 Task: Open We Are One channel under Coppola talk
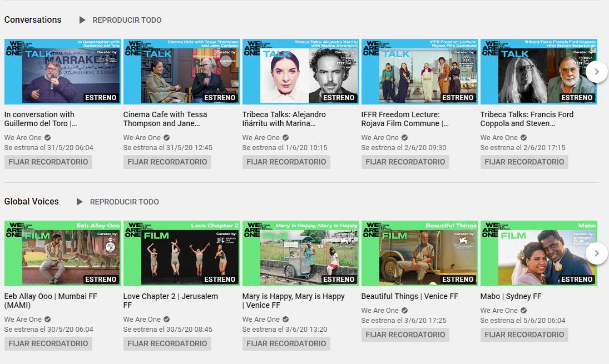tap(499, 138)
